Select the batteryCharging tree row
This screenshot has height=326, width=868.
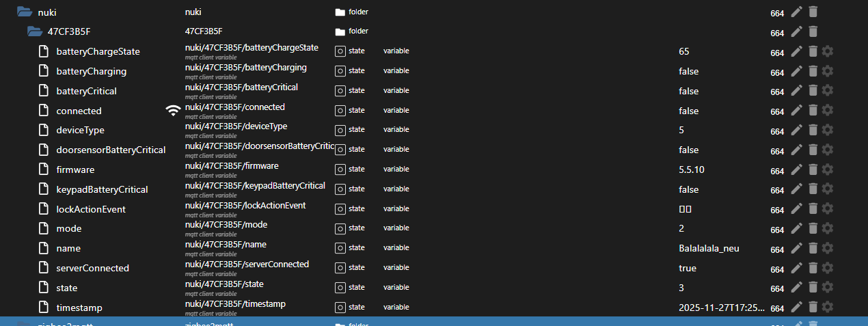tap(434, 71)
